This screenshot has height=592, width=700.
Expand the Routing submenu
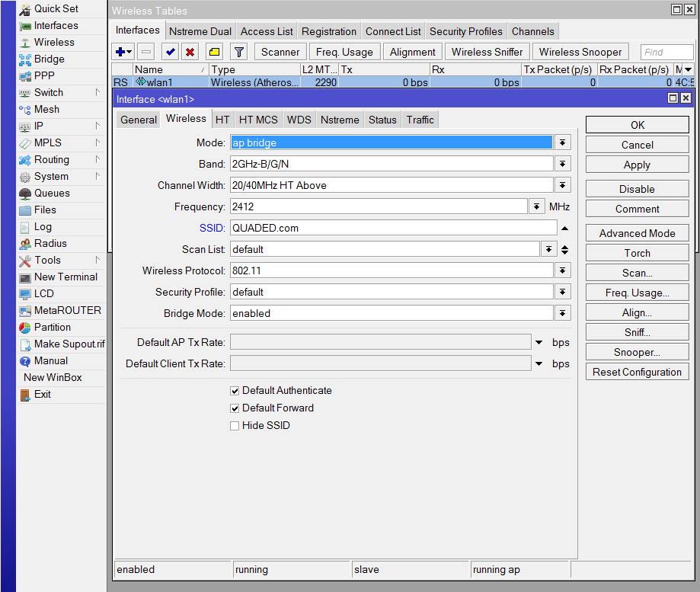97,159
